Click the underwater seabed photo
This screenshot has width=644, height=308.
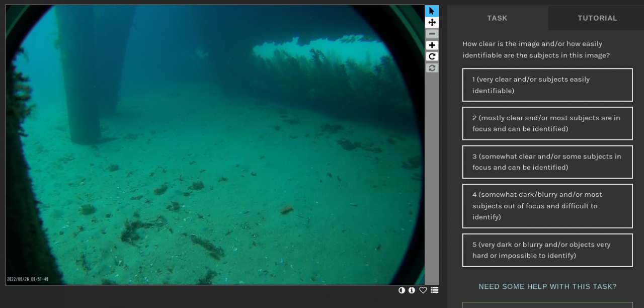(215, 145)
